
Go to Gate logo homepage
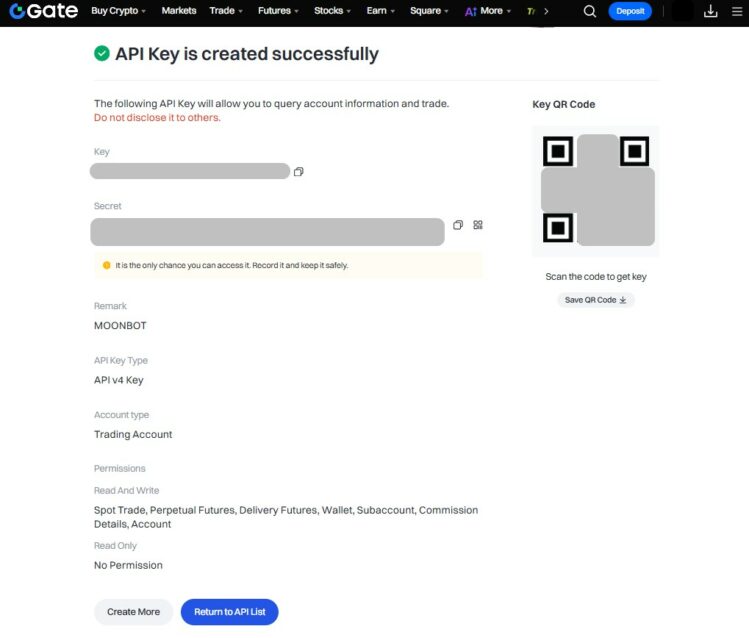click(x=43, y=11)
